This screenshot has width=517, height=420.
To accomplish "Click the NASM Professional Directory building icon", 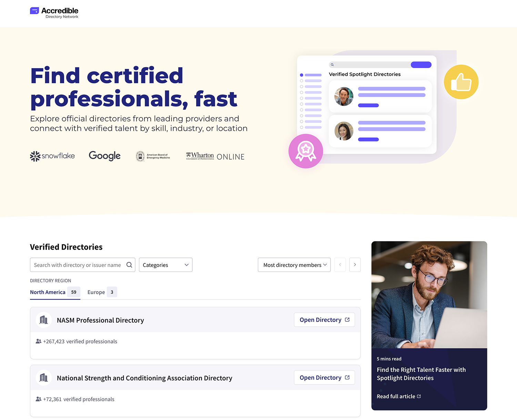I will coord(44,320).
